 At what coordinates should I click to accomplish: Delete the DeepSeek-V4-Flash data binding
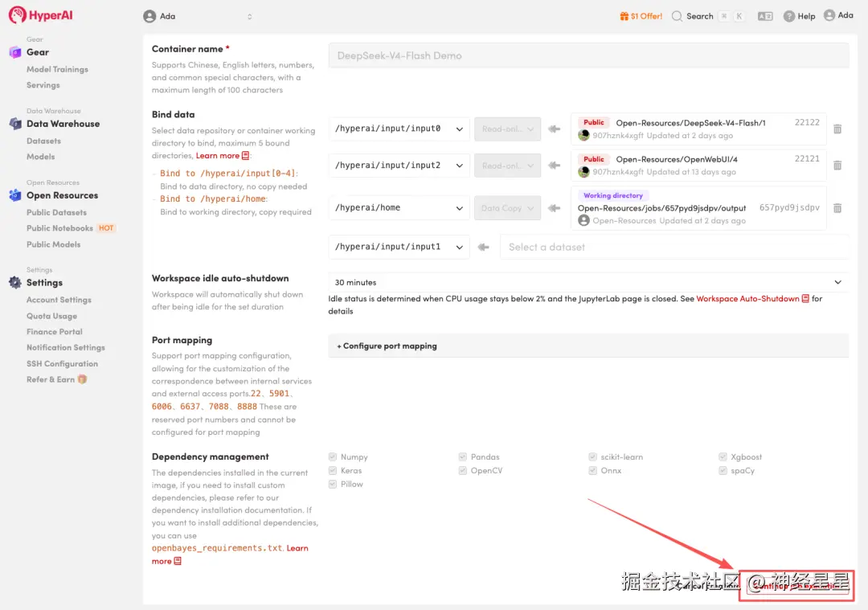click(837, 129)
